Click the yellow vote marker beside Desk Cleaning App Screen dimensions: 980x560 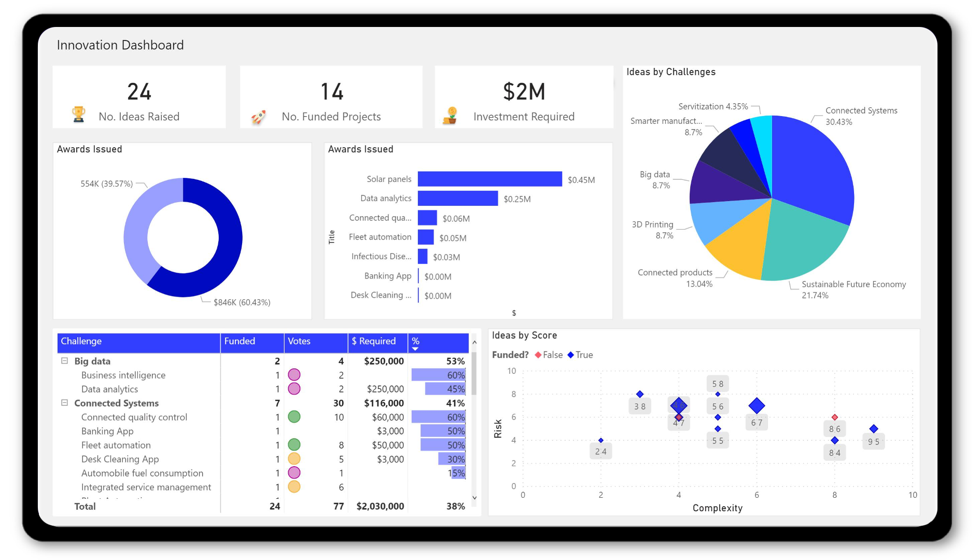(x=295, y=459)
